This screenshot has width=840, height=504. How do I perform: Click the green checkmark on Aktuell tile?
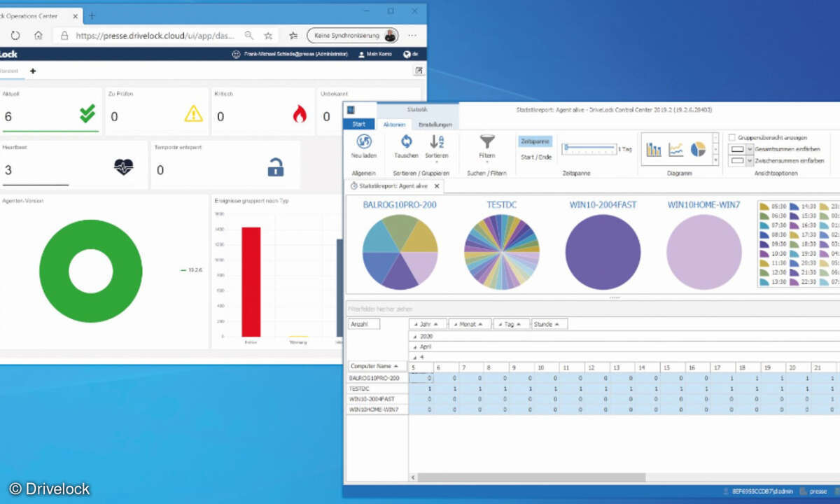click(x=87, y=113)
